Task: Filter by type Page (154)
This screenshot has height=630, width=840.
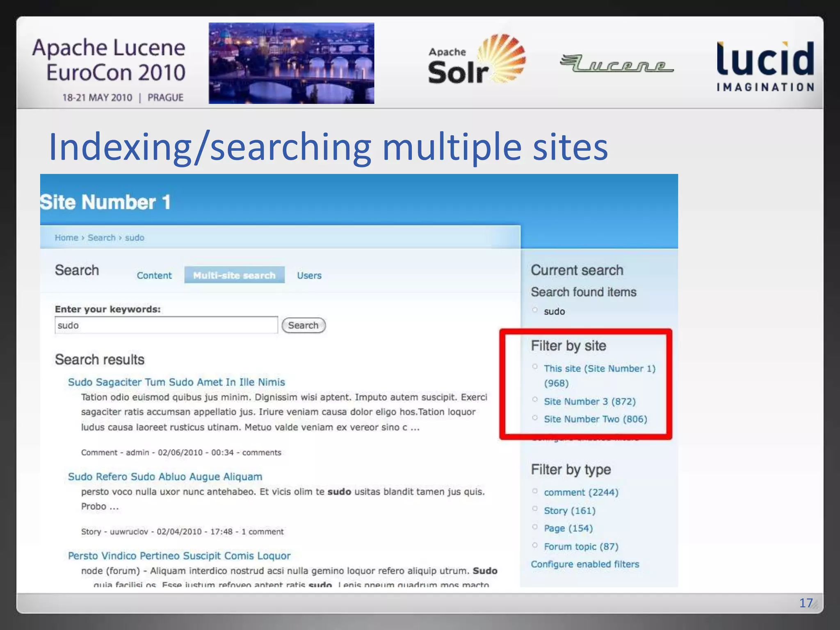Action: pyautogui.click(x=568, y=528)
